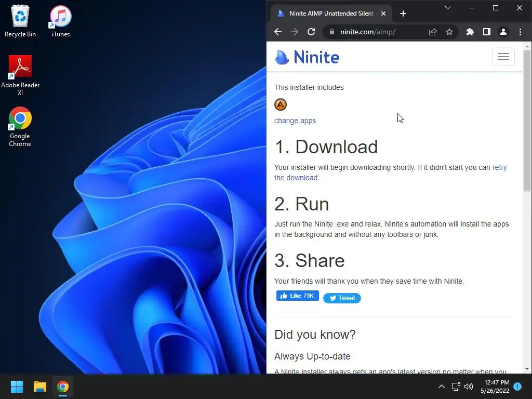
Task: Minimize the Chrome window
Action: click(x=471, y=8)
